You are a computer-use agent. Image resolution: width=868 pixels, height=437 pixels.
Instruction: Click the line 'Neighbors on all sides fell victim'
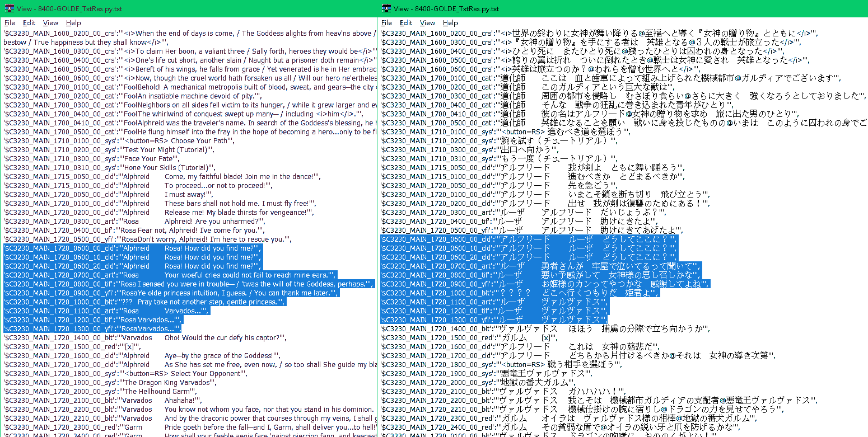[190, 105]
